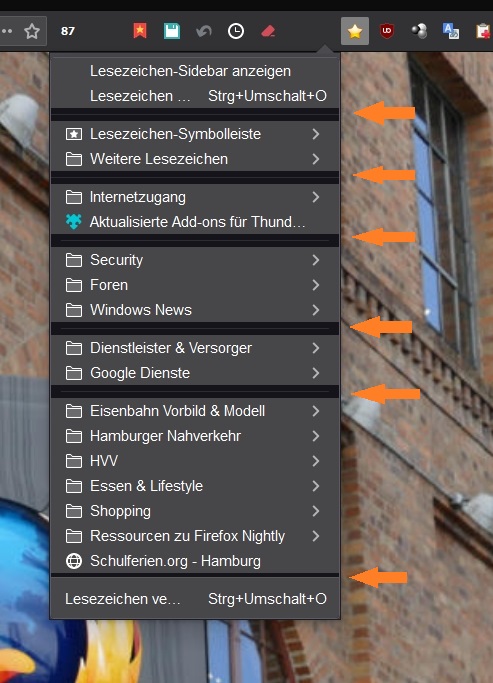
Task: Click the grey undo arrow icon
Action: click(x=204, y=31)
